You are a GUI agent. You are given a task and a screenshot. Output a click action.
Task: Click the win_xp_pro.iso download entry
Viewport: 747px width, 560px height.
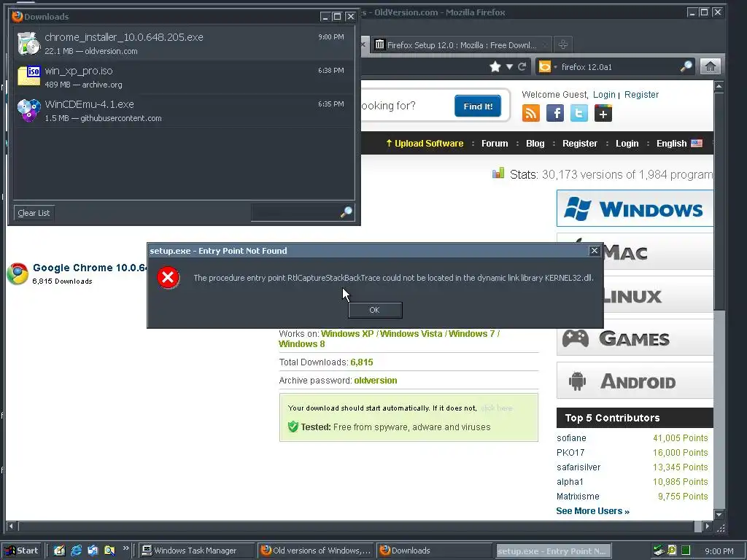(184, 77)
